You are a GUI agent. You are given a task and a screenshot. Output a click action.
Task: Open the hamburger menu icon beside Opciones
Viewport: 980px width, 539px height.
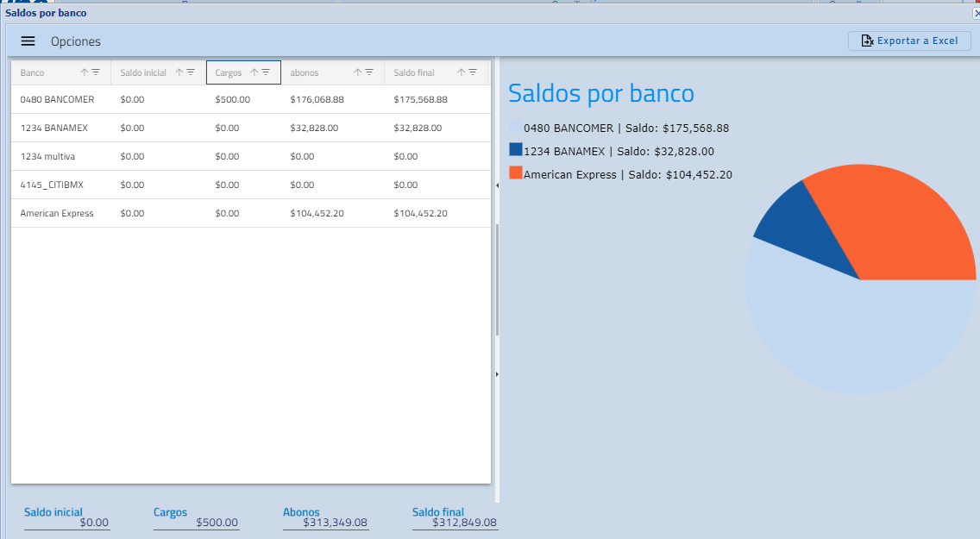(x=28, y=41)
